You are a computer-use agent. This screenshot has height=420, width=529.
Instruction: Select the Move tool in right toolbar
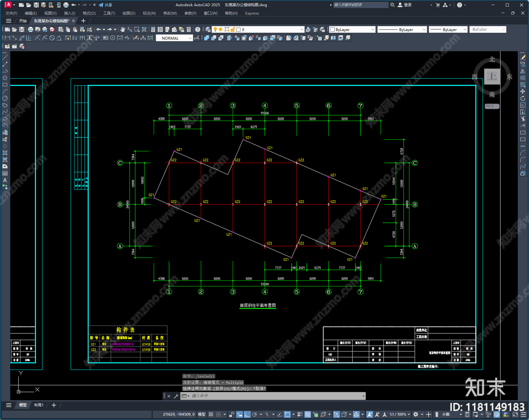[523, 91]
